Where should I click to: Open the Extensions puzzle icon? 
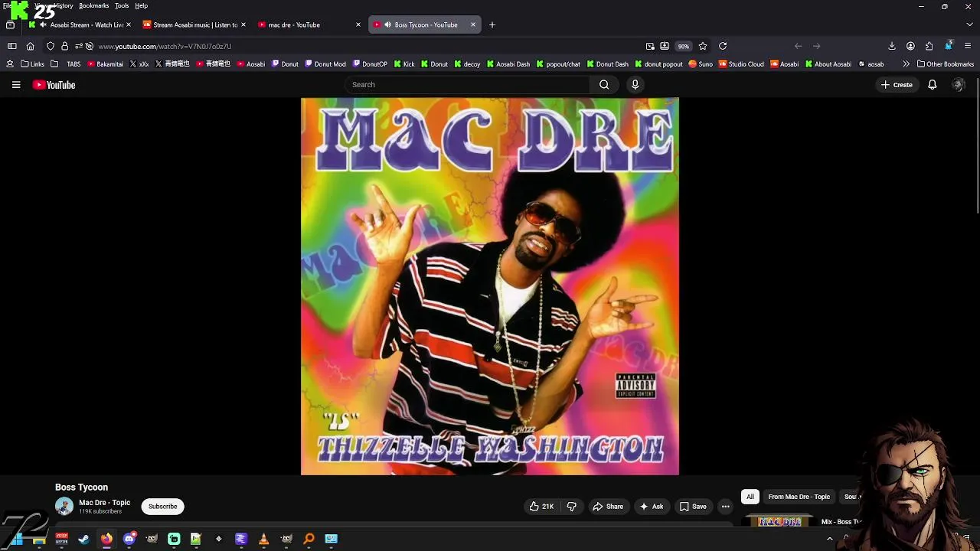[x=929, y=46]
